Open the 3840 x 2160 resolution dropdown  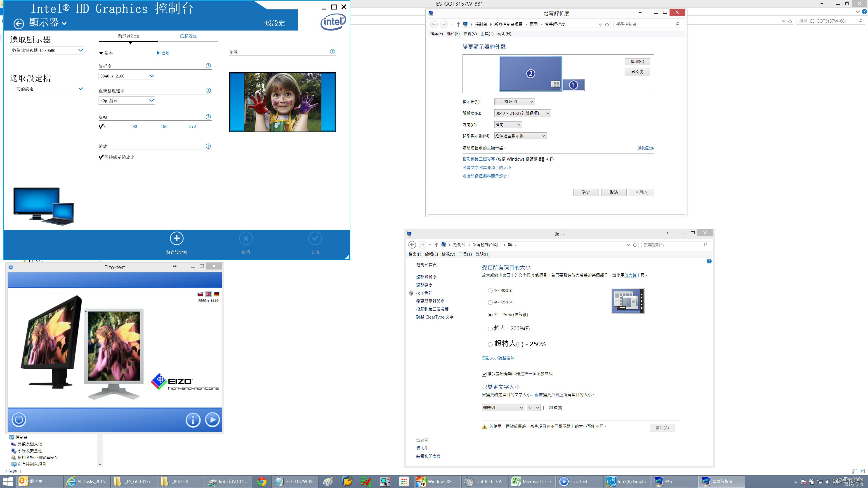click(127, 76)
